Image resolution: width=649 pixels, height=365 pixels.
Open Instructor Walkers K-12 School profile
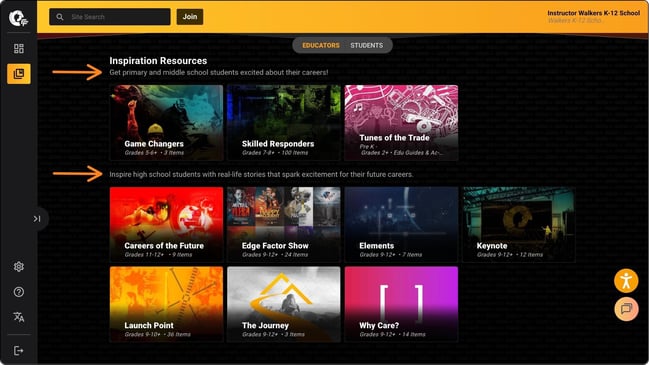click(x=594, y=16)
